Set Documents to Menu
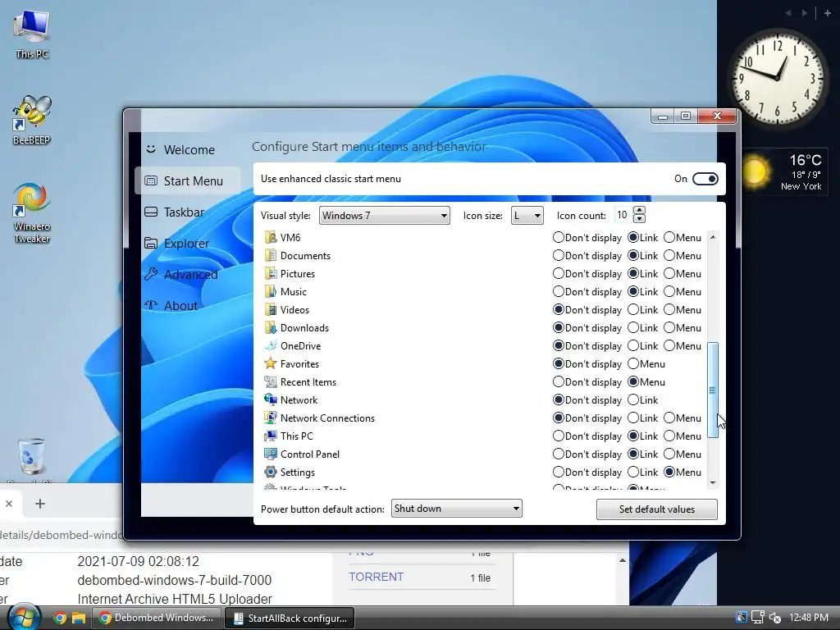840x630 pixels. pos(669,256)
